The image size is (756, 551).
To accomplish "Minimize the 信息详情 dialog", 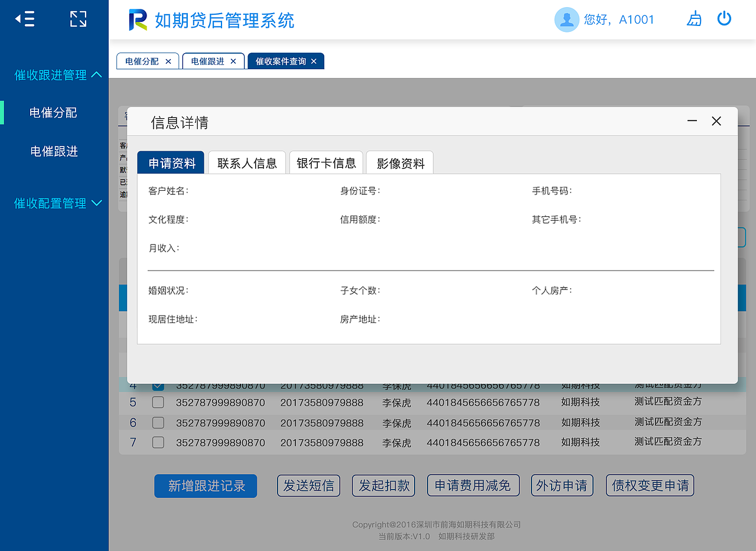I will click(x=692, y=120).
